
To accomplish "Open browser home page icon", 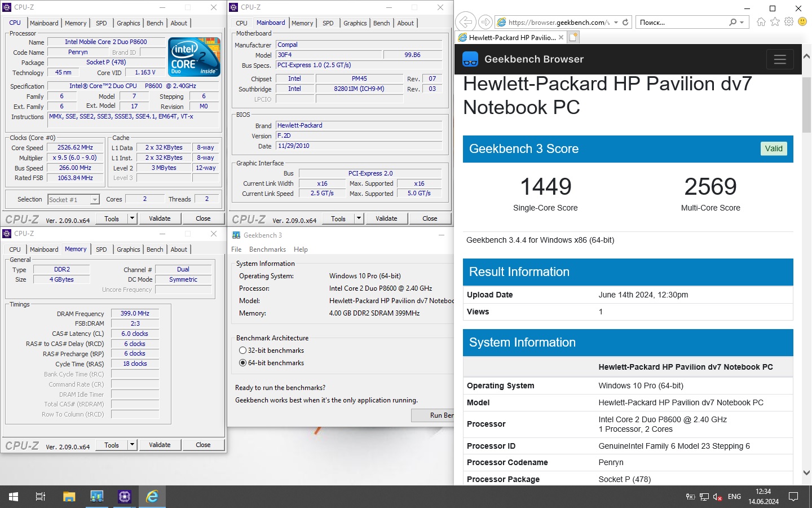I will point(761,21).
